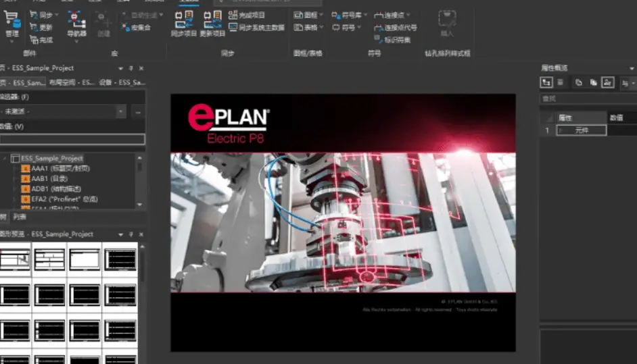The image size is (637, 364).
Task: Click the last icon in the properties panel toolbar
Action: 625,83
